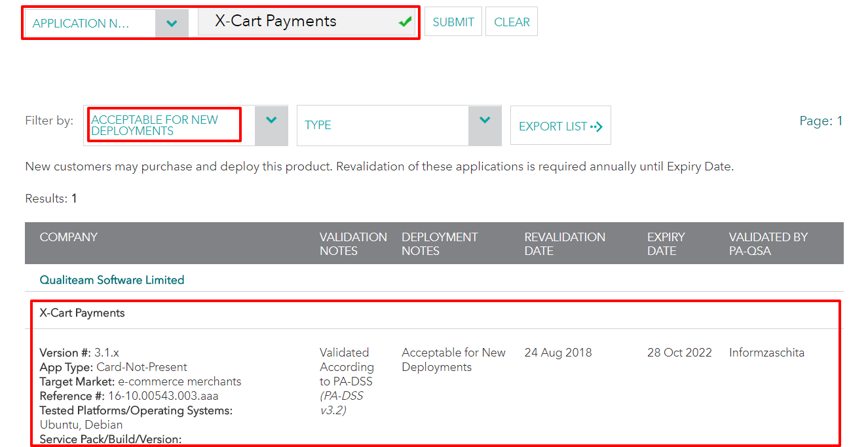The image size is (868, 447).
Task: Open Qualiteam Software Limited company link
Action: coord(112,280)
